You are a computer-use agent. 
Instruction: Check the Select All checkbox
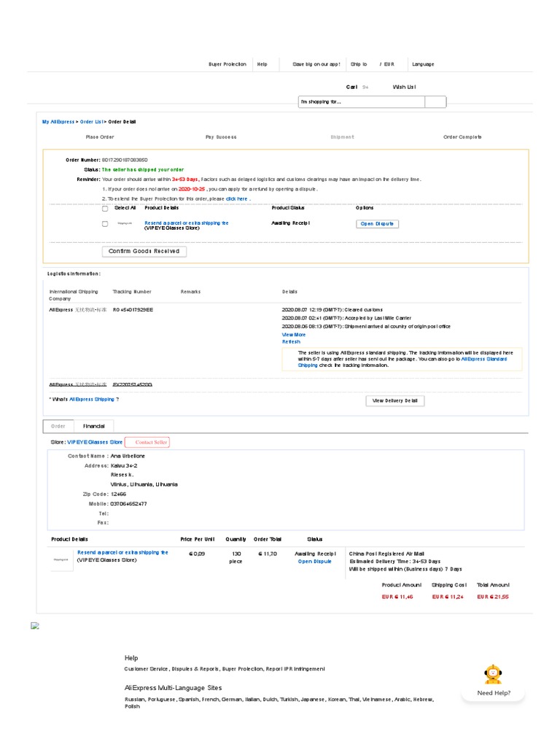pos(105,208)
